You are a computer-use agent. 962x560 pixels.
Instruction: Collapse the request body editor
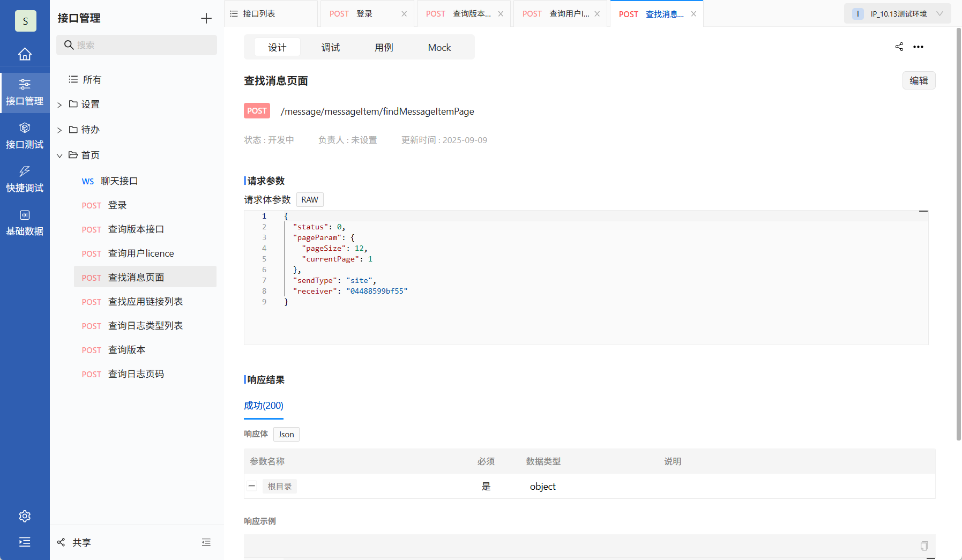click(923, 211)
